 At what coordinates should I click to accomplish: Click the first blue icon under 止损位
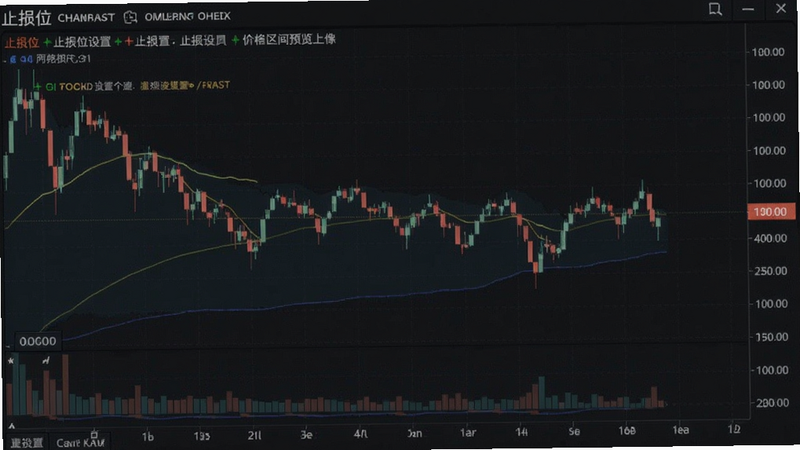point(13,60)
